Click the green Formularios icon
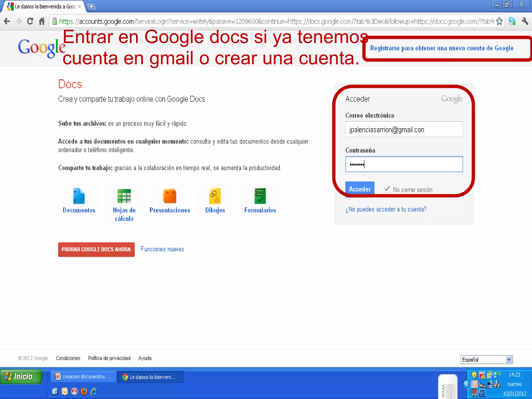Viewport: 532px width, 399px height. (x=260, y=196)
